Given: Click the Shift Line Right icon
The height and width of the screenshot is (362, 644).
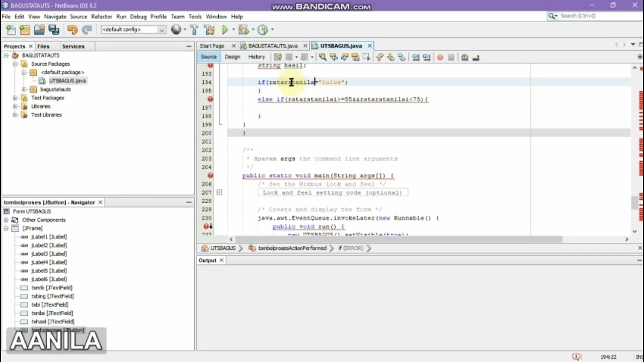Looking at the screenshot, I should coord(427,57).
